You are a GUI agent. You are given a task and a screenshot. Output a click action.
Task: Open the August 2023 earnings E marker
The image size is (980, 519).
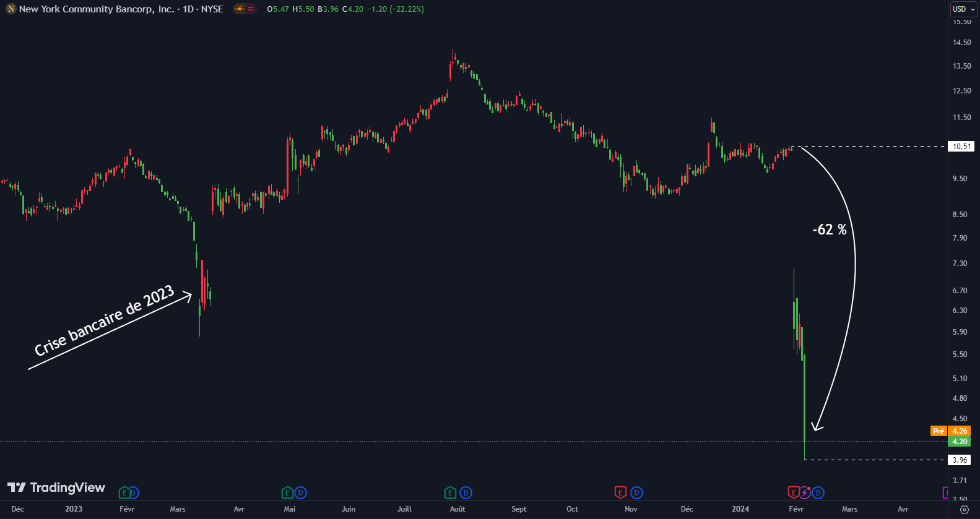point(450,493)
